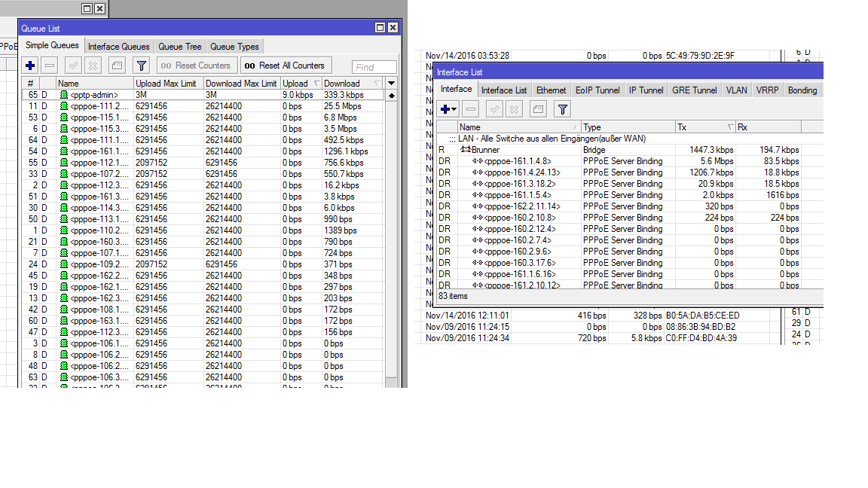This screenshot has height=488, width=868.
Task: Select interface <pppoe-160.2.12.4>
Action: pos(629,229)
